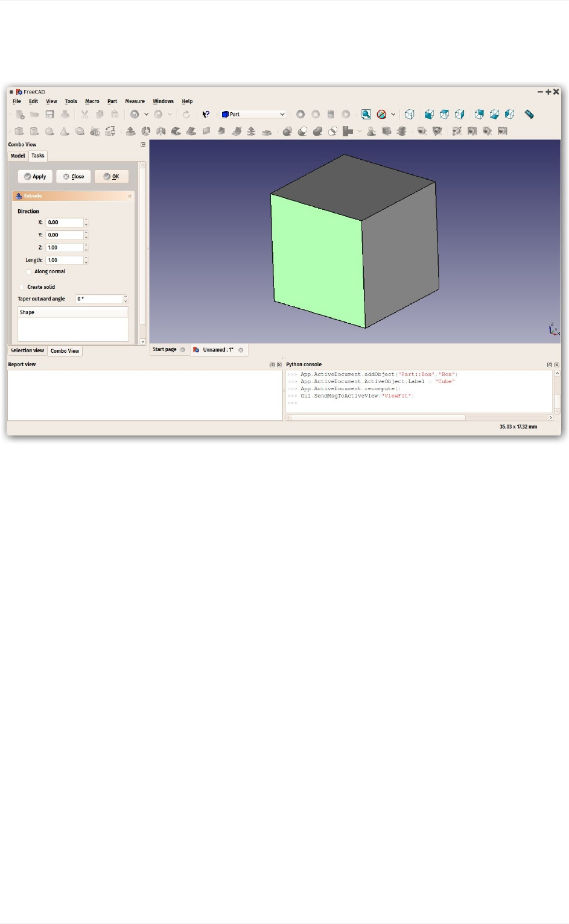Click the Fit all magnifier icon
This screenshot has width=569, height=924.
click(x=366, y=114)
